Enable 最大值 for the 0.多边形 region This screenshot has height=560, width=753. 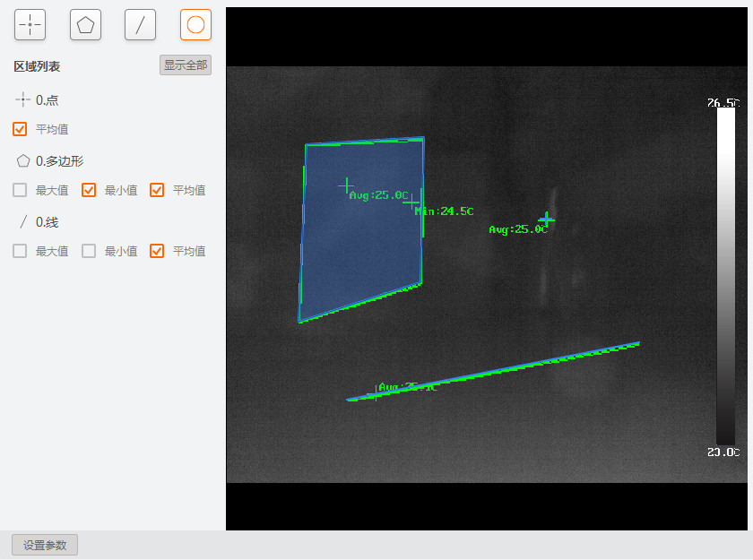(x=20, y=190)
